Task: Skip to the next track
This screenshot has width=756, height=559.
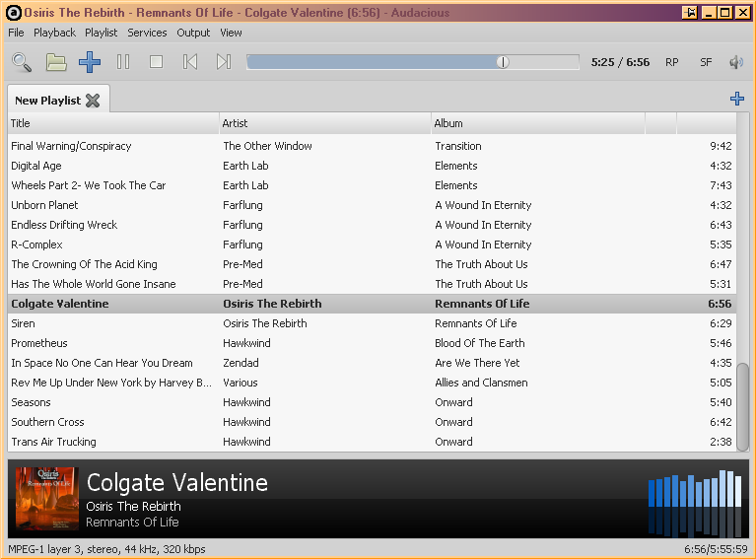Action: [x=224, y=62]
